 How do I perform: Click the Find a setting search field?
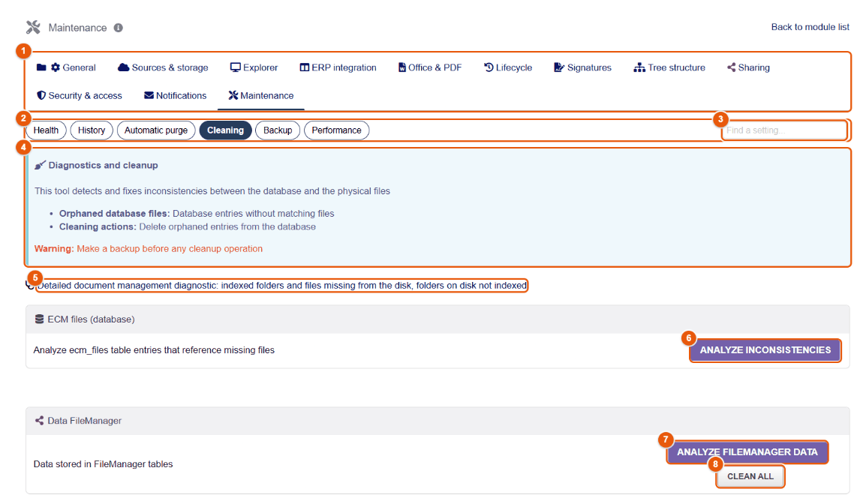(x=784, y=130)
